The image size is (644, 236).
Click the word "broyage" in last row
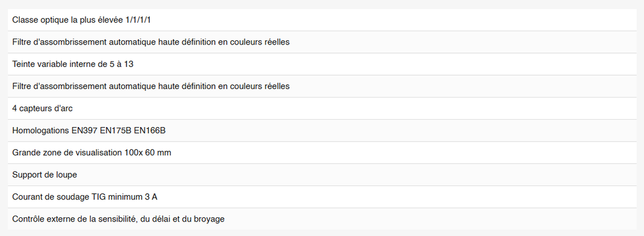coord(210,219)
